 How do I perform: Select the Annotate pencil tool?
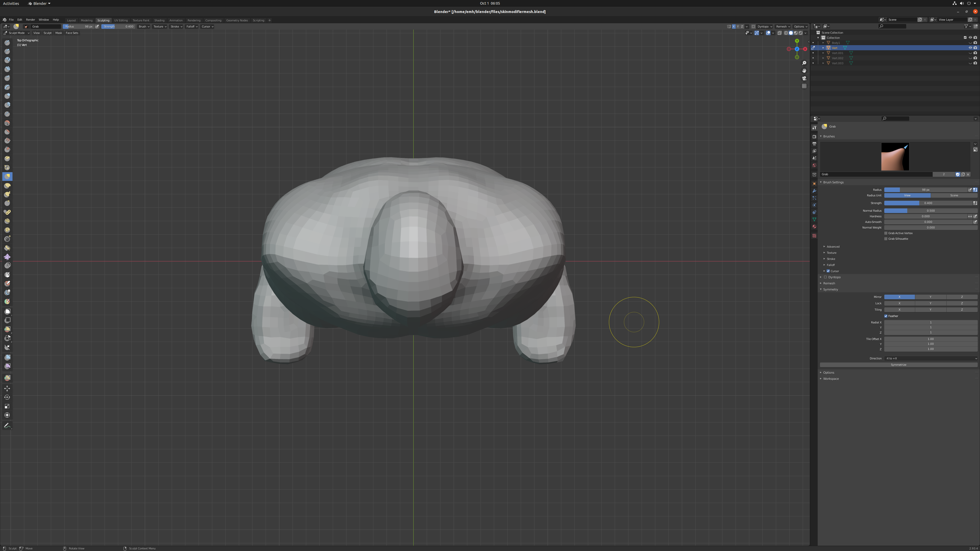(7, 425)
